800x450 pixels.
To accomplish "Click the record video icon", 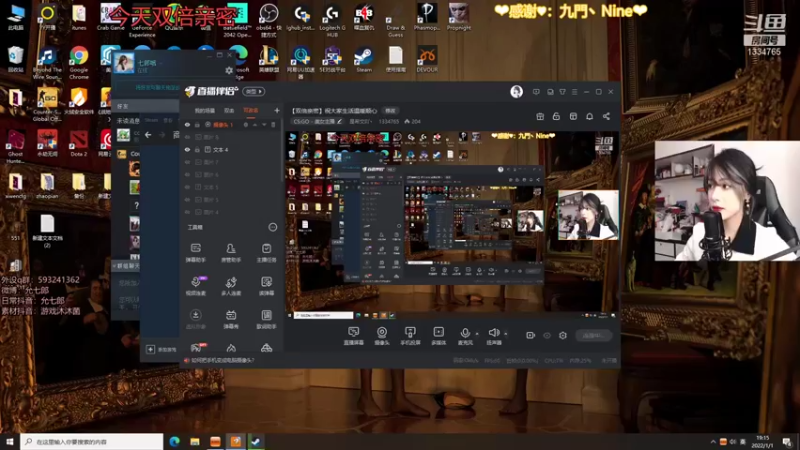I will (x=531, y=335).
